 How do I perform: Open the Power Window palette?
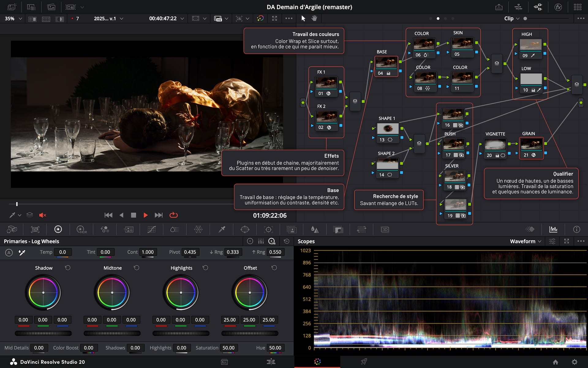click(245, 229)
